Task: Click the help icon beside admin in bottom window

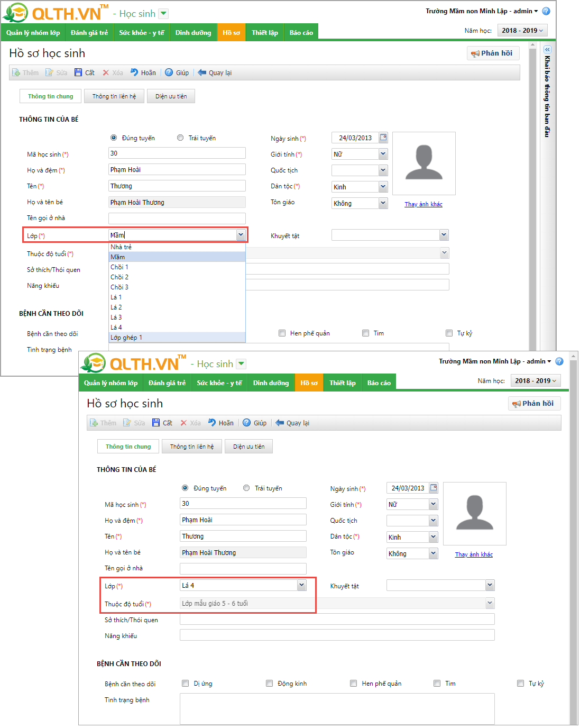Action: point(559,361)
